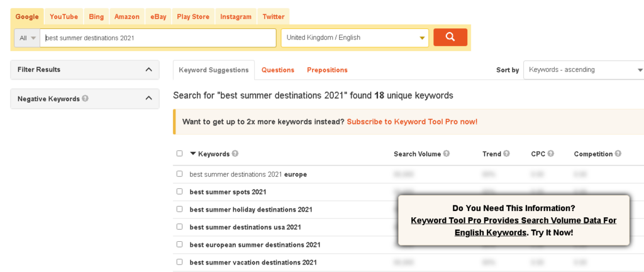The width and height of the screenshot is (644, 272).
Task: Click Search Volume column help icon
Action: [x=447, y=154]
